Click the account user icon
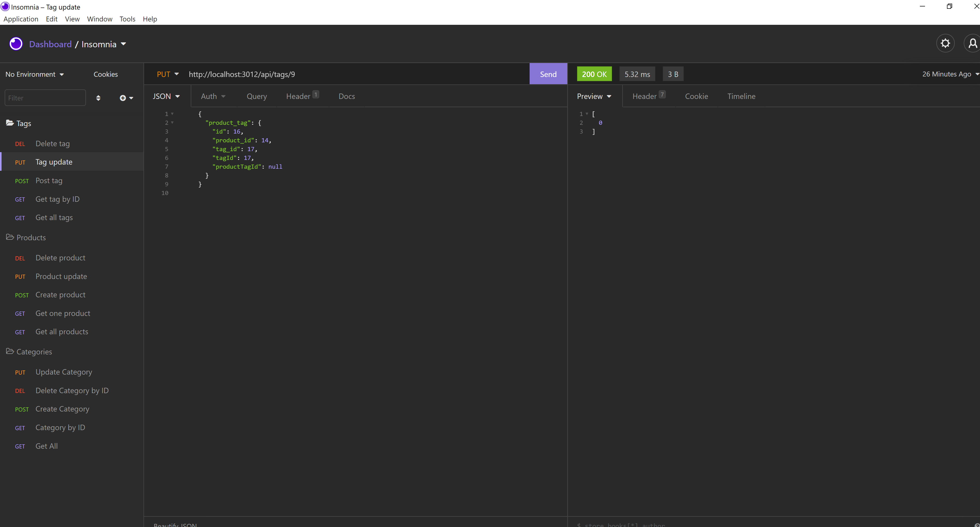980x527 pixels. coord(973,43)
